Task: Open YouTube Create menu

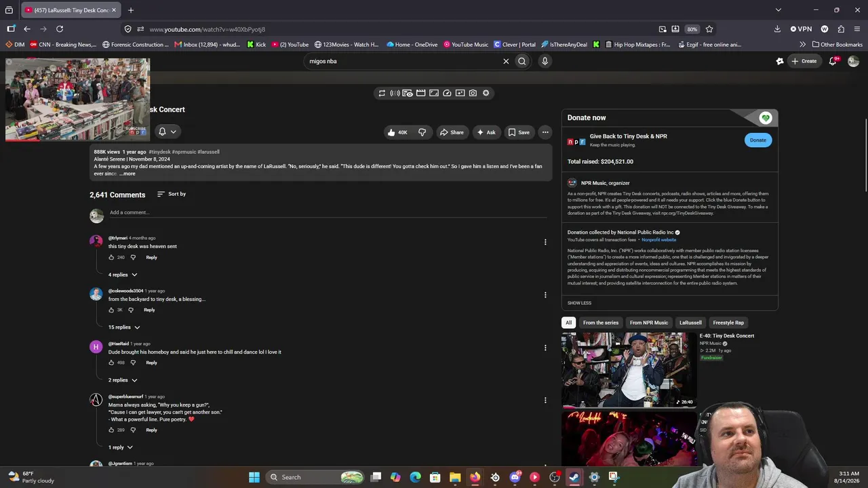Action: click(x=804, y=61)
